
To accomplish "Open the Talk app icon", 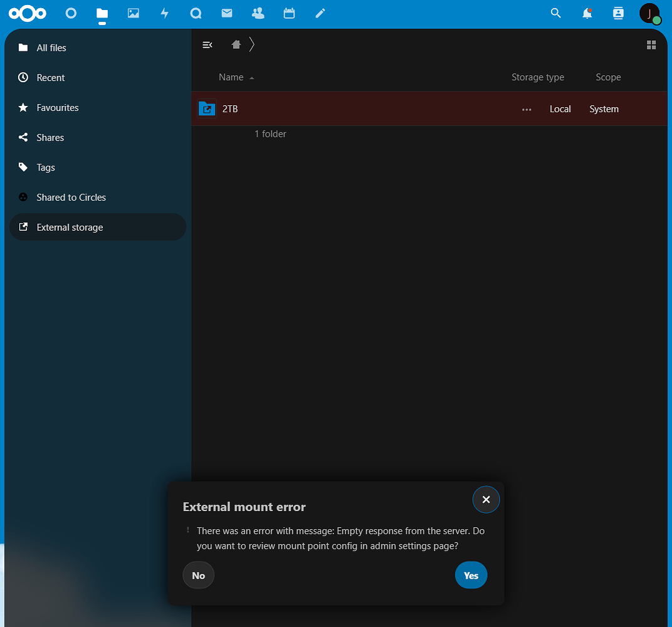I will [196, 13].
